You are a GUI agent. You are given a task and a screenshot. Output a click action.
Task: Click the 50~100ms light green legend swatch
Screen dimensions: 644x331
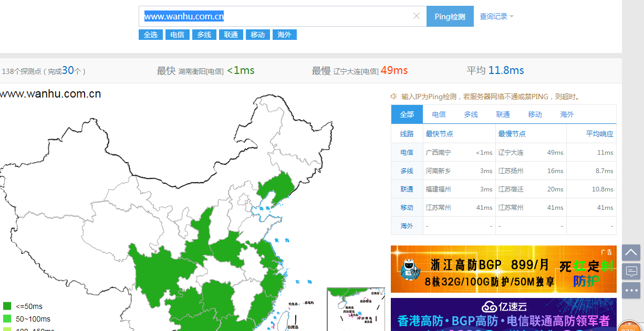[7, 318]
